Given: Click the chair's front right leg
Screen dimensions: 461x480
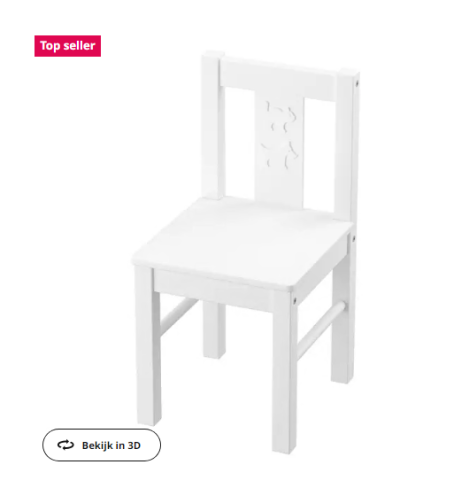Looking at the screenshot, I should tap(285, 372).
